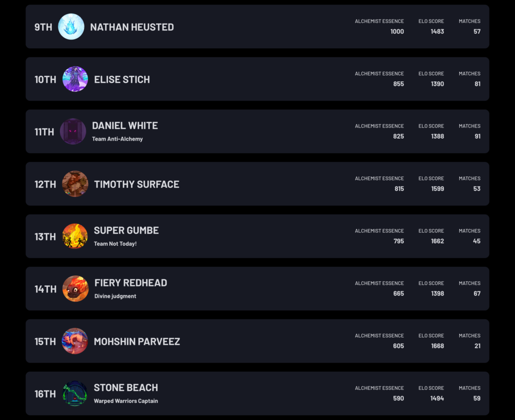Screen dimensions: 515x420
Task: Click Fiery Redhead's flaming creature avatar
Action: [75, 288]
